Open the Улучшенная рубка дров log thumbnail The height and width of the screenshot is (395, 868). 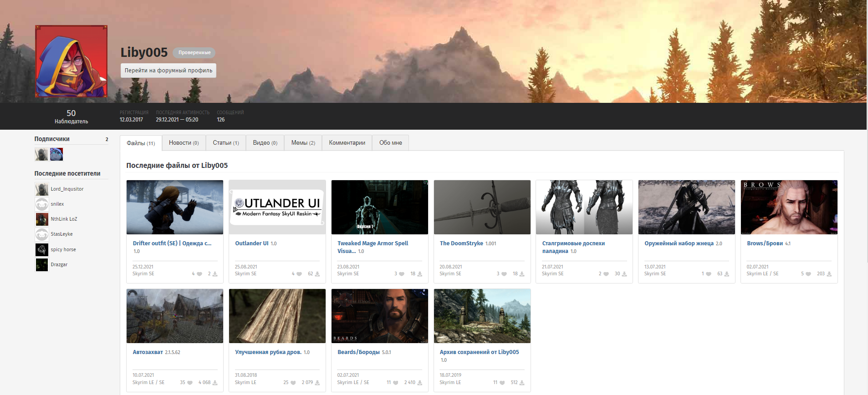point(277,316)
